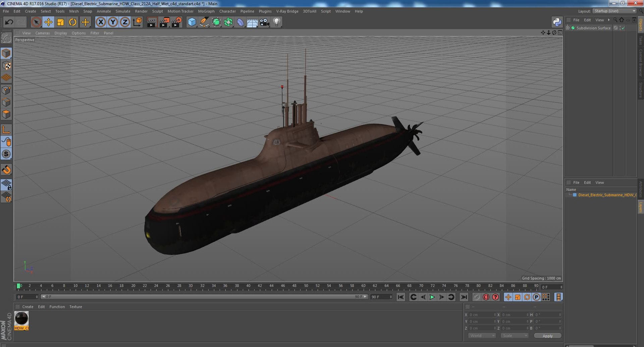Toggle Locked Workplane icon
This screenshot has height=347, width=644.
pyautogui.click(x=6, y=185)
